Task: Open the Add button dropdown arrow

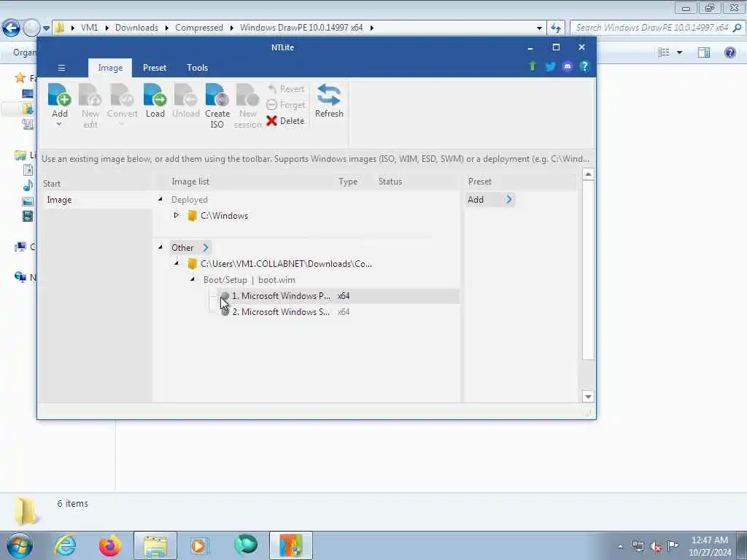Action: [x=59, y=124]
